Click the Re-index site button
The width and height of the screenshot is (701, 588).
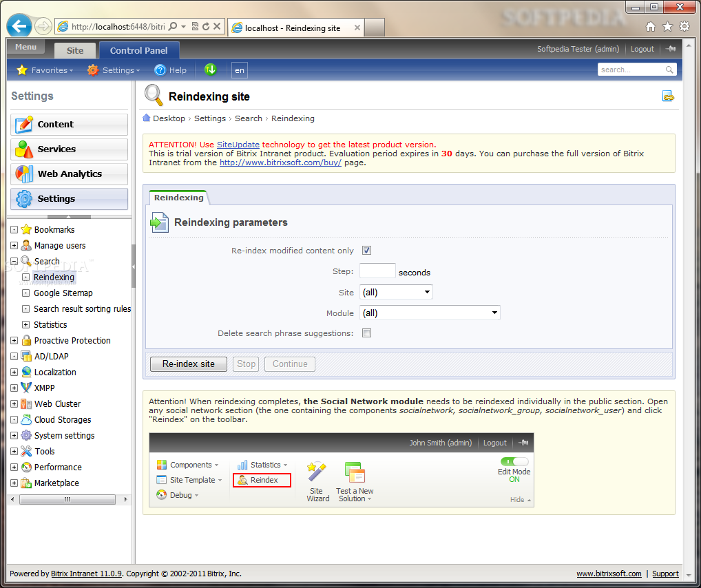(188, 364)
